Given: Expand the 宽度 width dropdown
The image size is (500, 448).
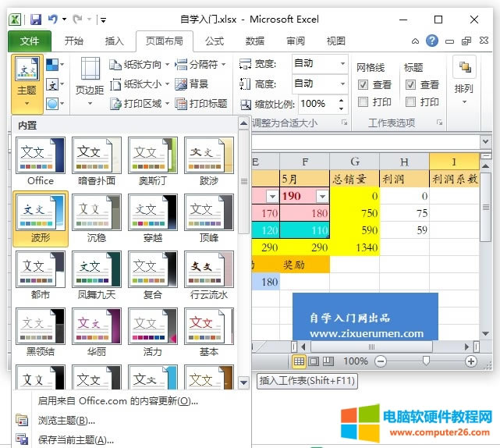Looking at the screenshot, I should pyautogui.click(x=342, y=63).
